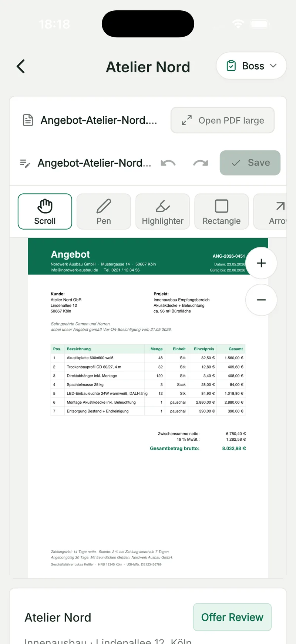Tap the info@nordwerk-ausbau.de email text
296x644 pixels.
(x=74, y=270)
